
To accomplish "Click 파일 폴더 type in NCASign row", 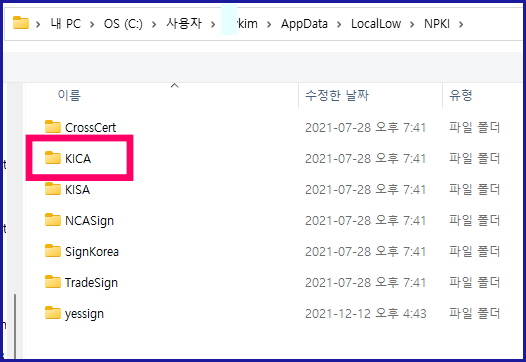I will [x=474, y=220].
